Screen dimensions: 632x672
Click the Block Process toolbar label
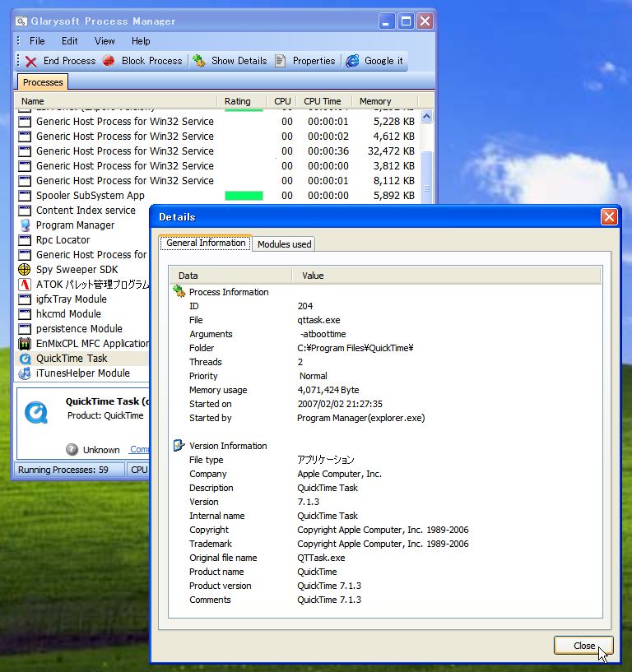tap(151, 61)
